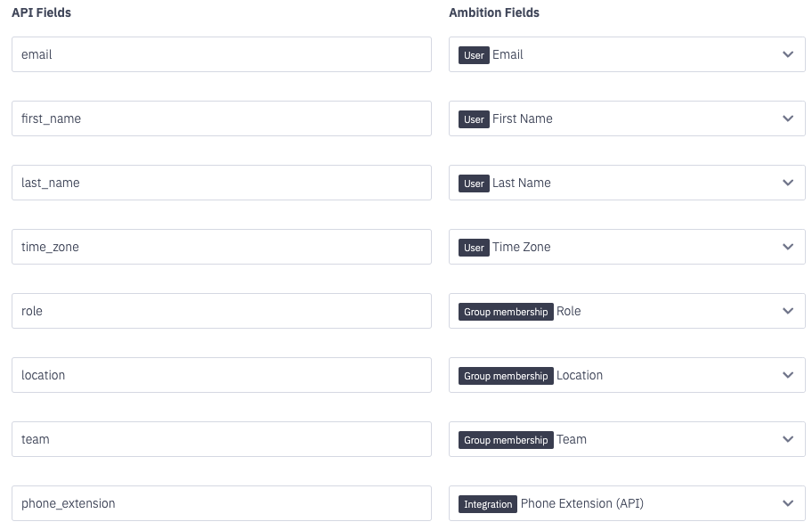Click the Group membership badge beside Role
The width and height of the screenshot is (812, 530).
[x=506, y=311]
